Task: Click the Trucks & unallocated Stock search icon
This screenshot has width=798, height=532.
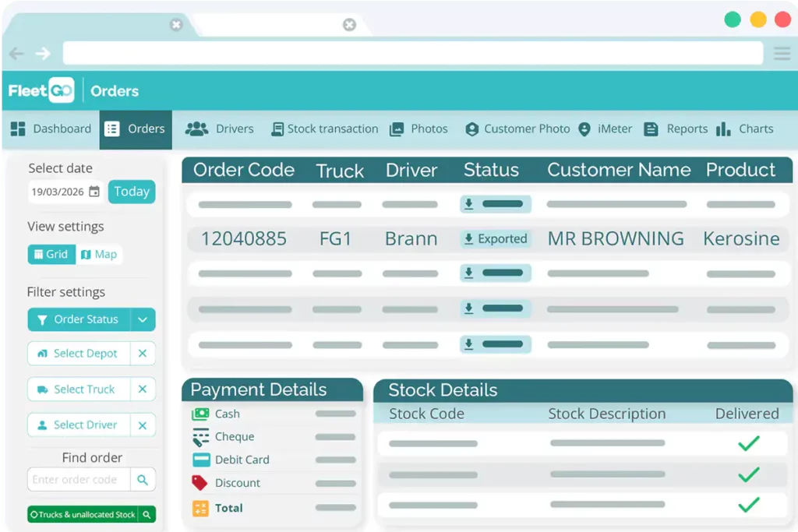Action: [147, 515]
